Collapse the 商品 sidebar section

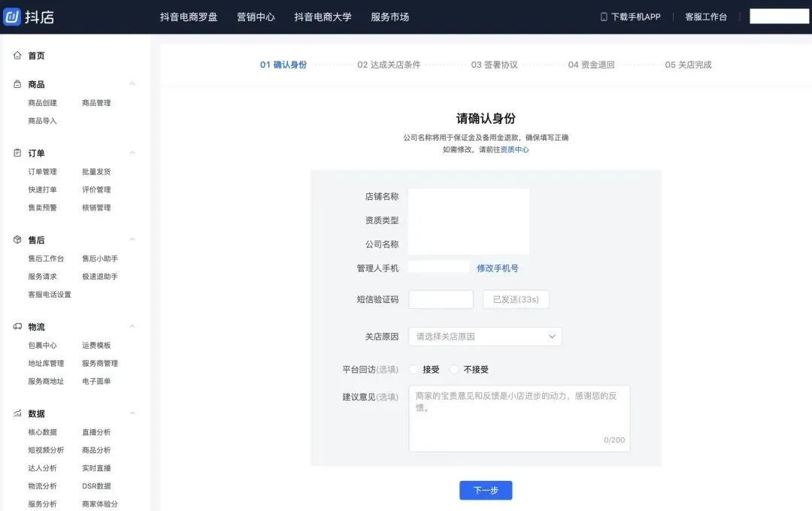[132, 84]
